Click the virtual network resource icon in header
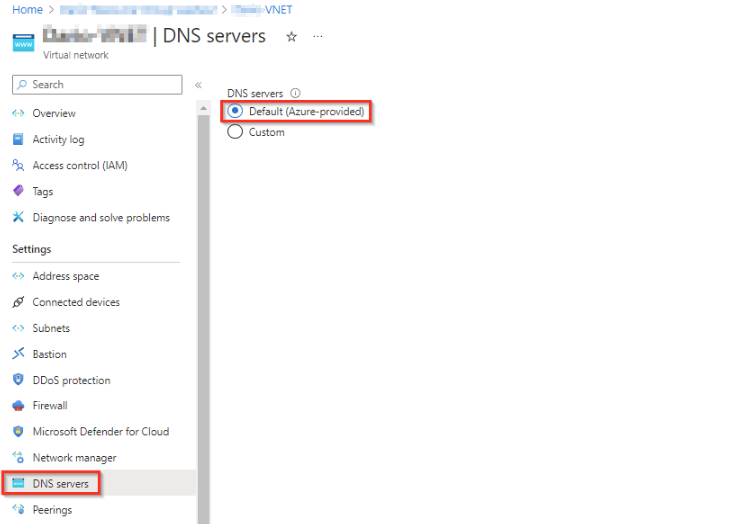This screenshot has height=524, width=741. pos(23,43)
